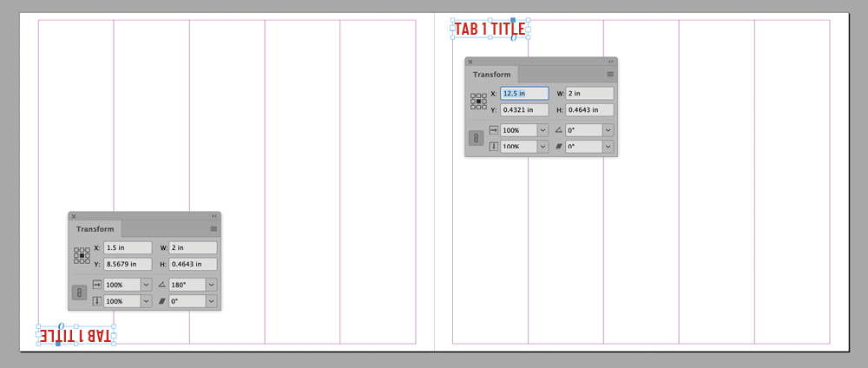Click the X field showing 1.5 in
868x368 pixels.
click(x=128, y=247)
